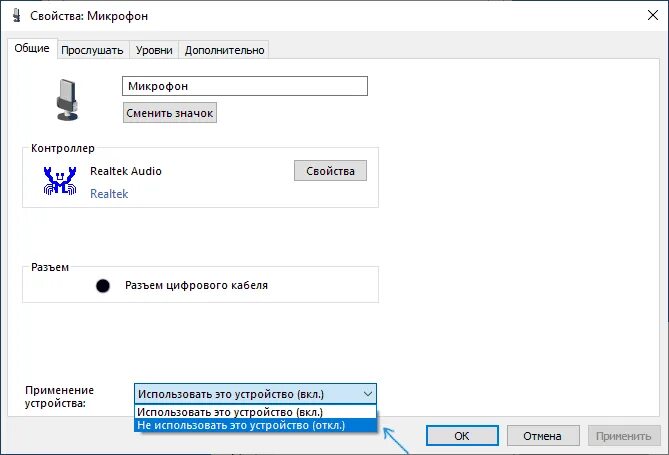669x455 pixels.
Task: Click the Микрофон name input field
Action: (x=245, y=86)
